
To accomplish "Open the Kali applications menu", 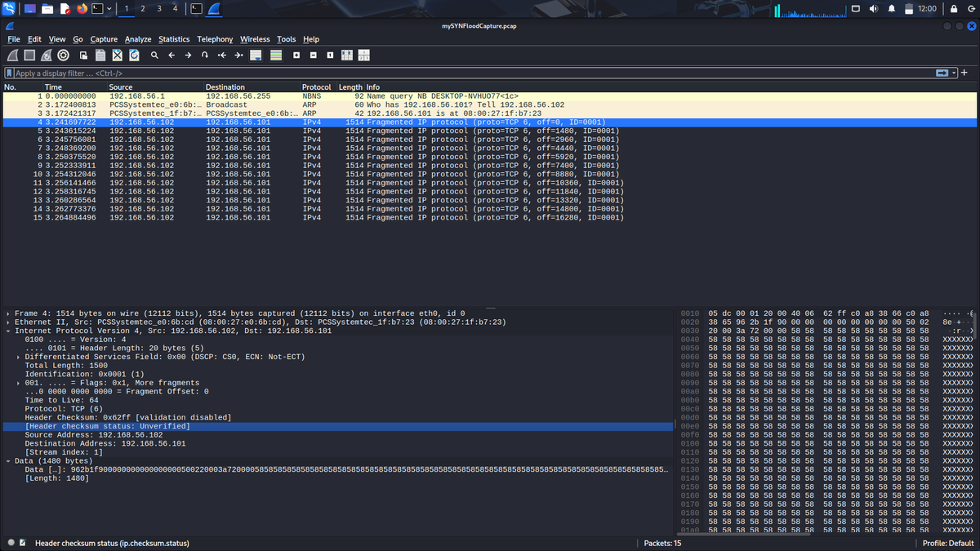I will pyautogui.click(x=8, y=8).
